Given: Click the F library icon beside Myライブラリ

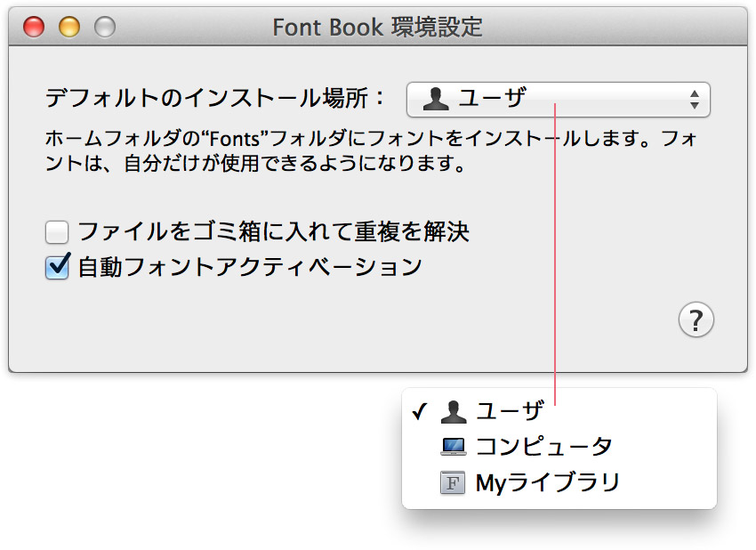Looking at the screenshot, I should tap(453, 482).
